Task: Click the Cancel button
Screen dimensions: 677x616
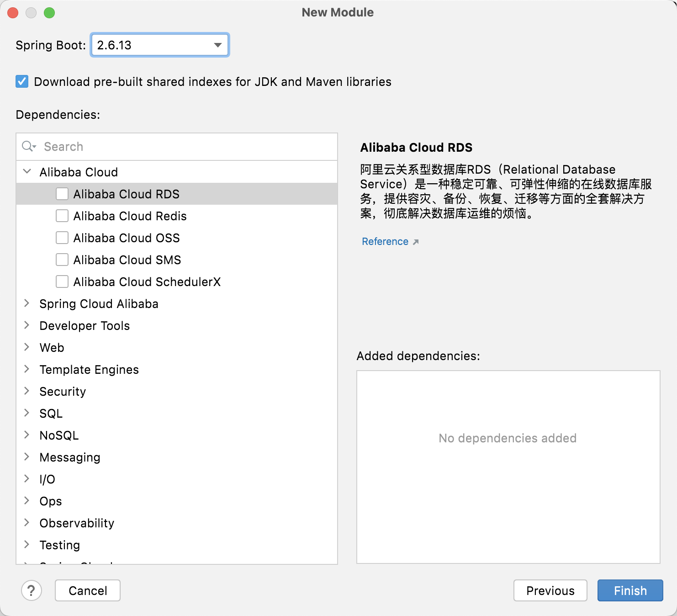Action: point(88,590)
